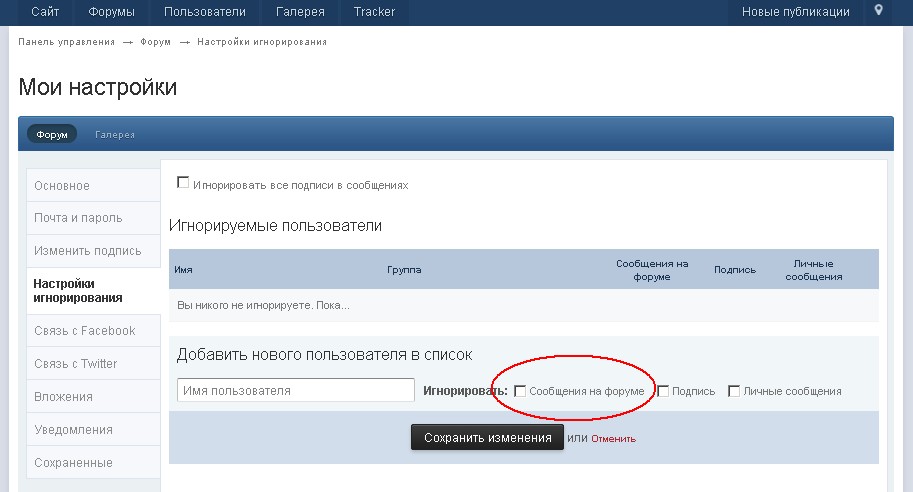Check the Личные сообщения ignore checkbox
The height and width of the screenshot is (492, 913).
(x=734, y=391)
